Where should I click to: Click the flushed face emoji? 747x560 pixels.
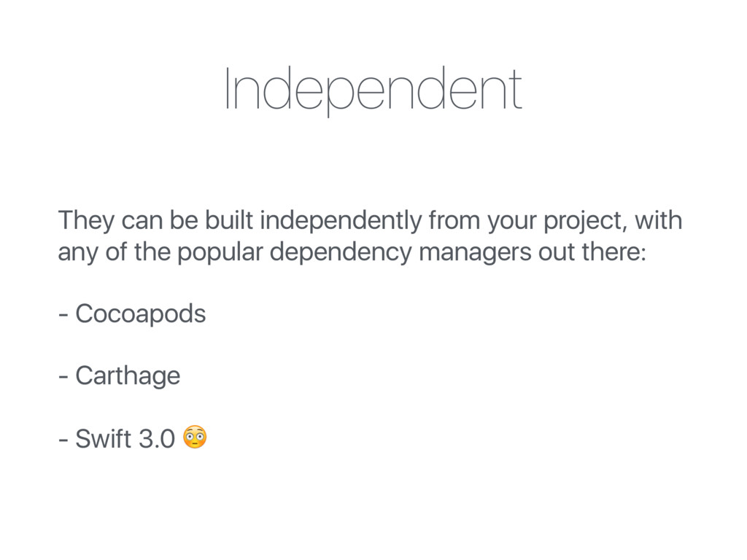(x=196, y=437)
